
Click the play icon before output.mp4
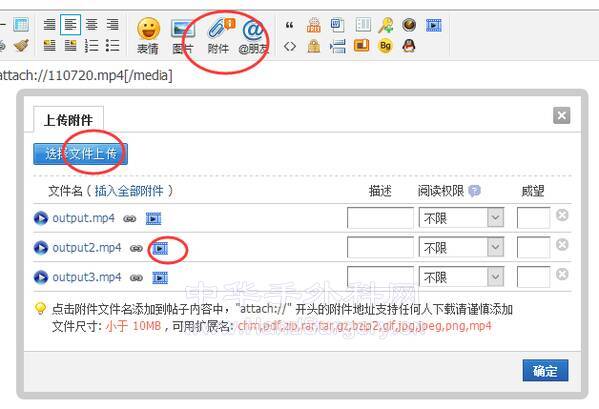coord(41,218)
